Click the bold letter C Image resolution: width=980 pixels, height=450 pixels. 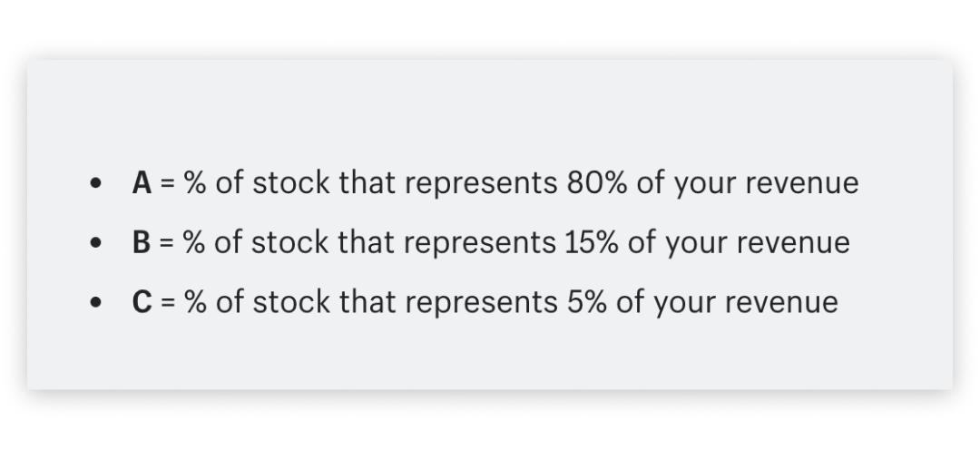(142, 302)
